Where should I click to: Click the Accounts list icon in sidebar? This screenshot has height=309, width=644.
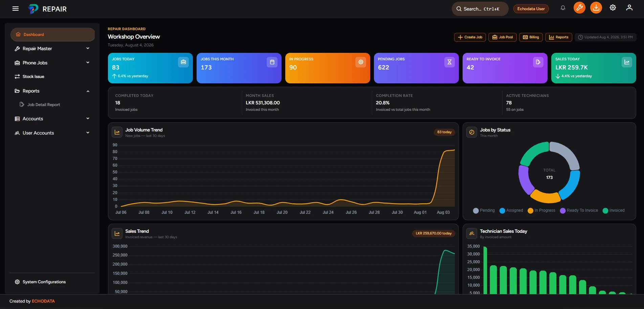17,119
